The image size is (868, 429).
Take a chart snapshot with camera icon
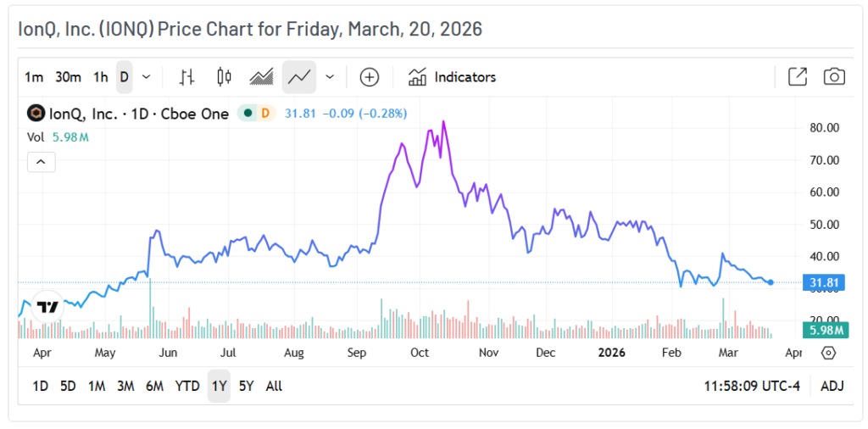pos(835,77)
